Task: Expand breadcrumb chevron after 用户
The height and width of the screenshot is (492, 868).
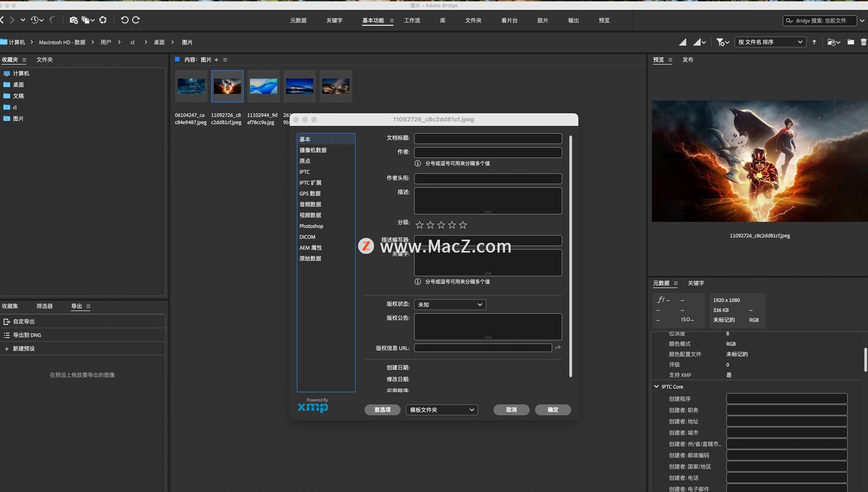Action: 119,42
